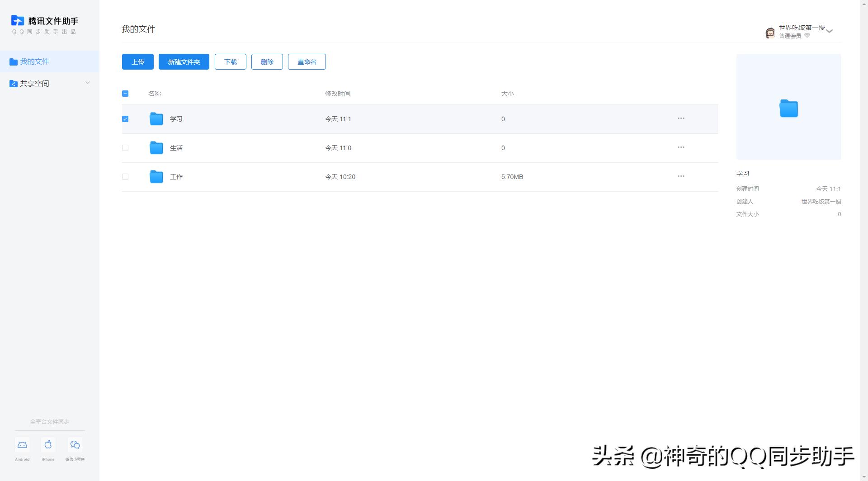The width and height of the screenshot is (868, 481).
Task: Click the 工作 folder icon
Action: [x=156, y=177]
